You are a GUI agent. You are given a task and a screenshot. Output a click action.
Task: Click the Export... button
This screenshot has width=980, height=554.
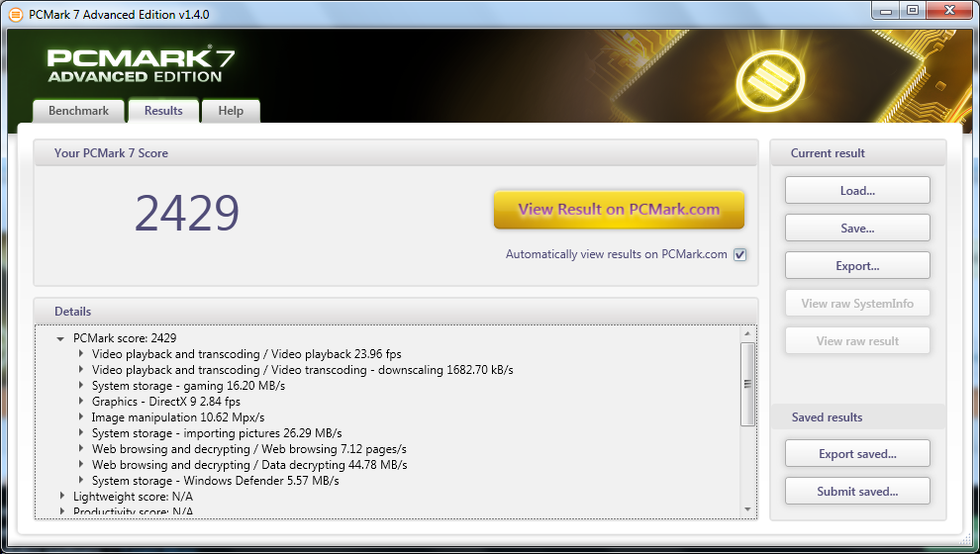(x=857, y=265)
